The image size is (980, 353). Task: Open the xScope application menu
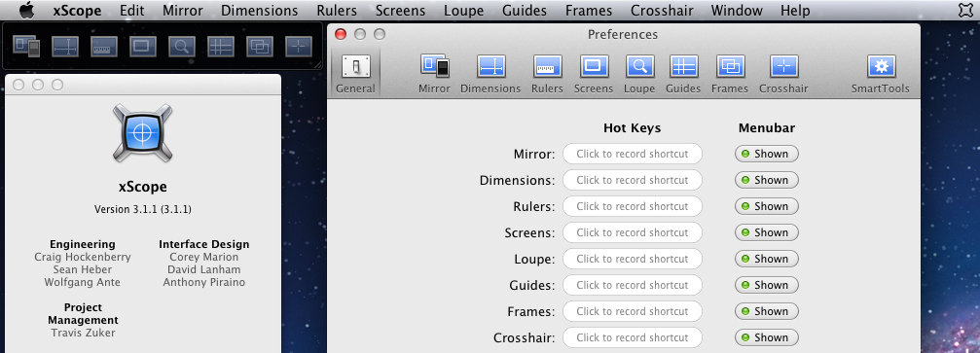point(77,11)
